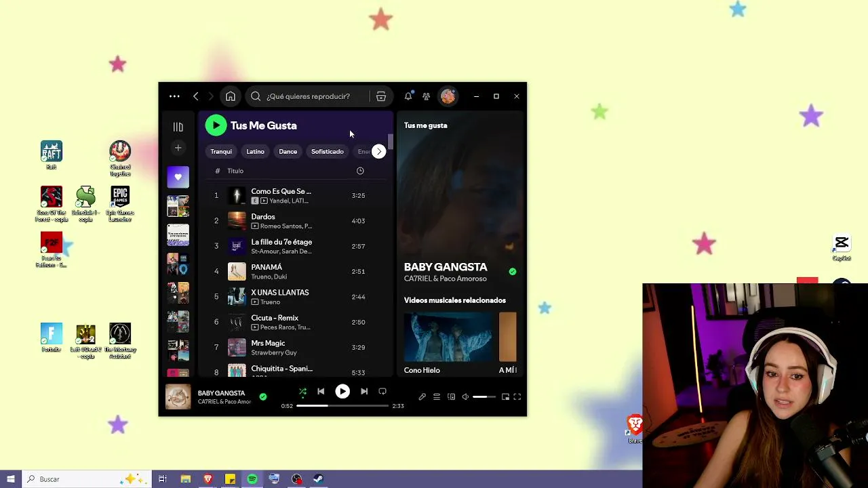Open the user profile avatar menu
This screenshot has width=868, height=488.
click(448, 96)
